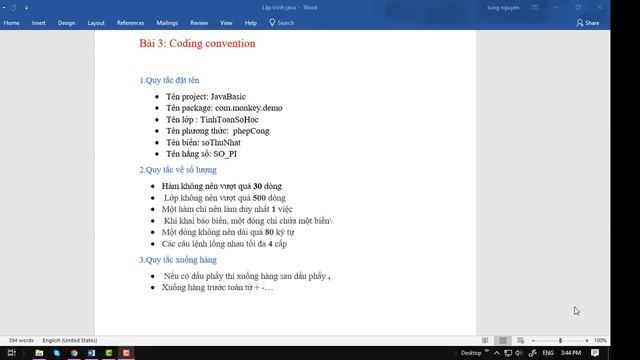The height and width of the screenshot is (360, 640).
Task: Click the heading 3.Quy tắc xuống hàng
Action: (x=178, y=260)
